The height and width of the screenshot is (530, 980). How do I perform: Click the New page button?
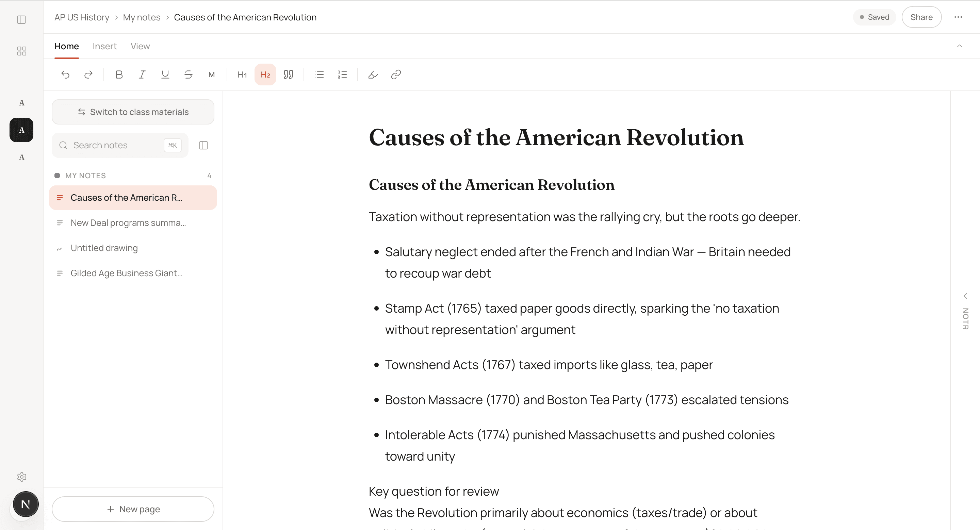pos(133,509)
